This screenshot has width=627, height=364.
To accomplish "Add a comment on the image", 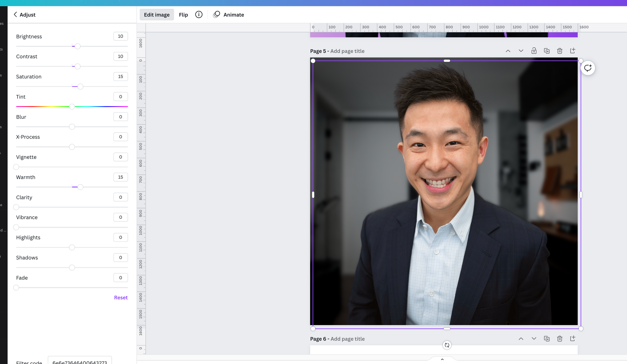I will [x=588, y=68].
